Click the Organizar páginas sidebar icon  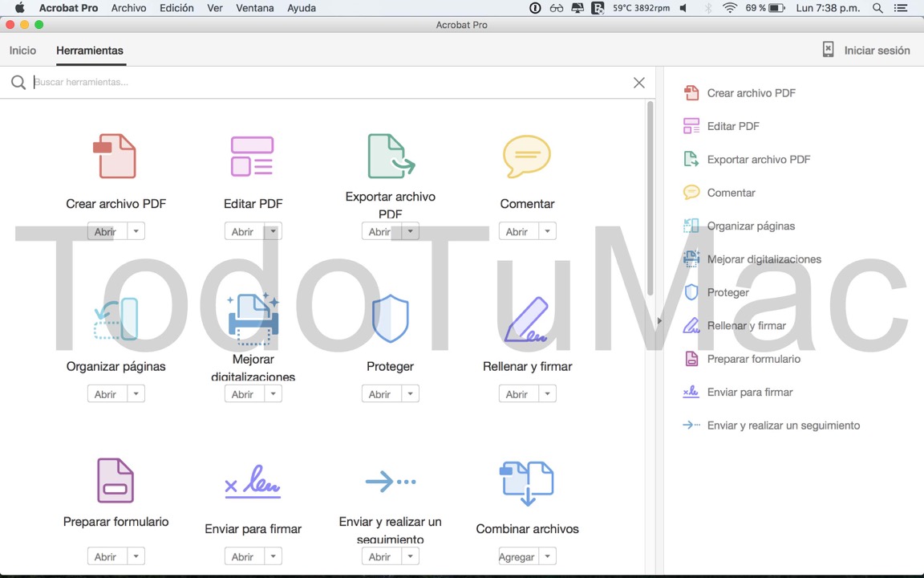pyautogui.click(x=691, y=226)
